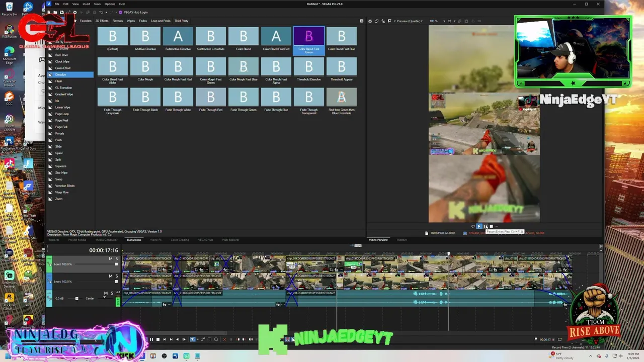Filter transitions by Wipes category
The height and width of the screenshot is (362, 644).
[131, 21]
